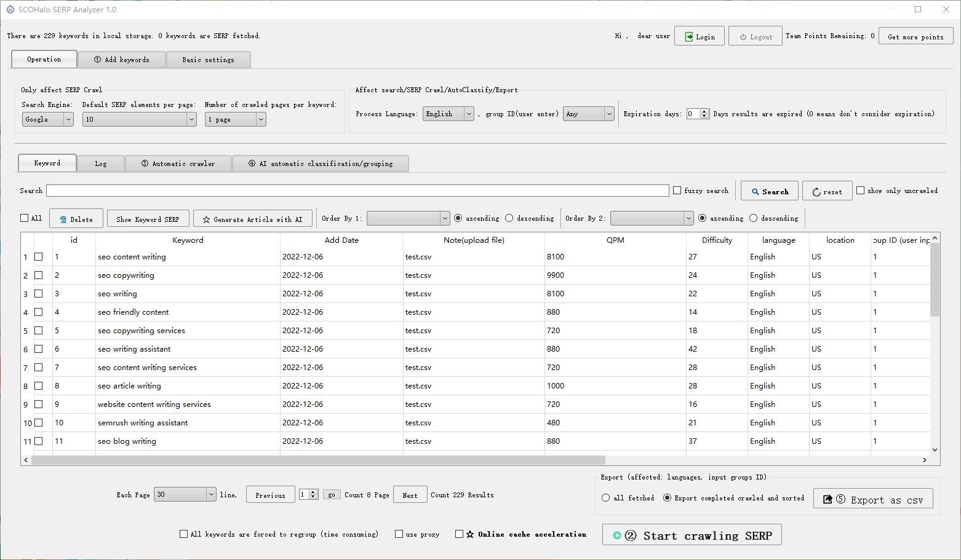This screenshot has height=560, width=961.
Task: Enable Online cache acceleration checkbox
Action: tap(459, 534)
